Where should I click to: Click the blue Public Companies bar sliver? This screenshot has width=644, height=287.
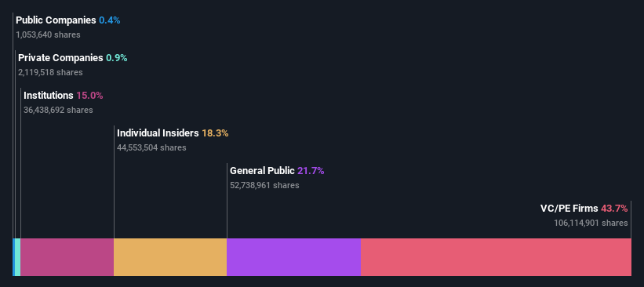click(14, 257)
